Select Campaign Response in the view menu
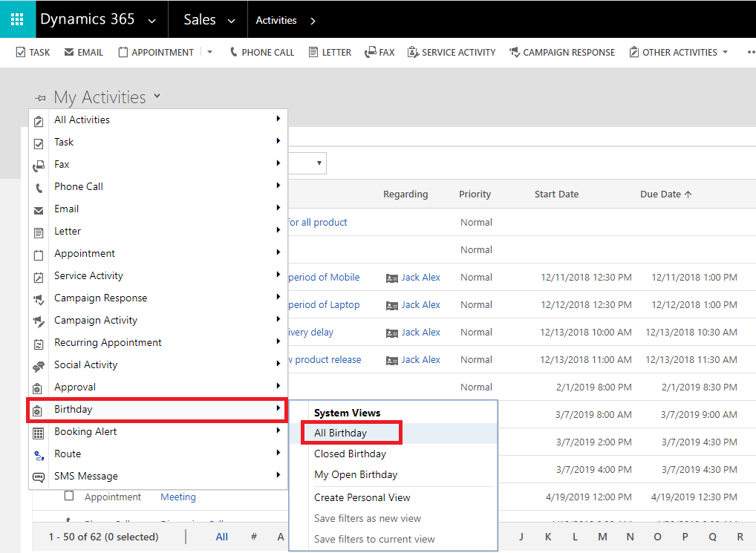Image resolution: width=756 pixels, height=553 pixels. click(100, 298)
